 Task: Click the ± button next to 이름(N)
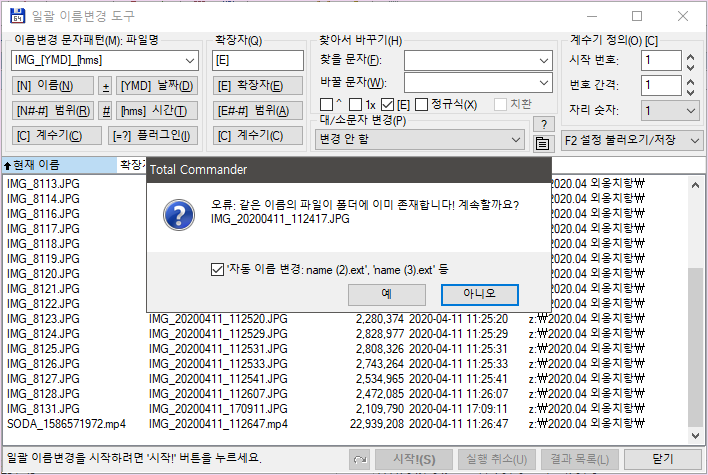(x=105, y=86)
